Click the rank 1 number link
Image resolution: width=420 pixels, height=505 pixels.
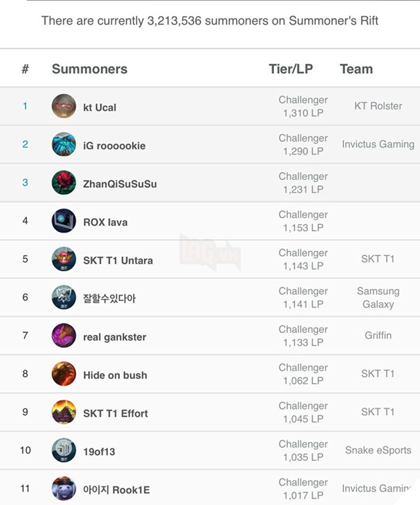click(25, 106)
